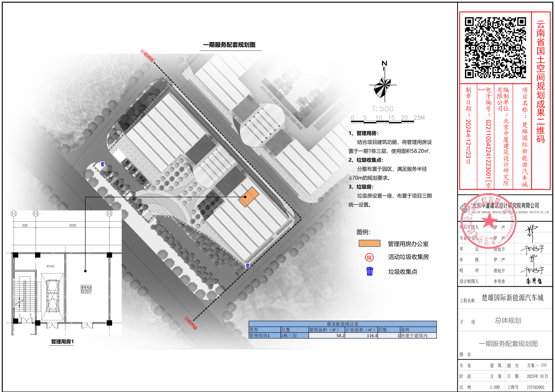Click the legend label 管理用房办公室
This screenshot has height=392, width=555.
[408, 244]
